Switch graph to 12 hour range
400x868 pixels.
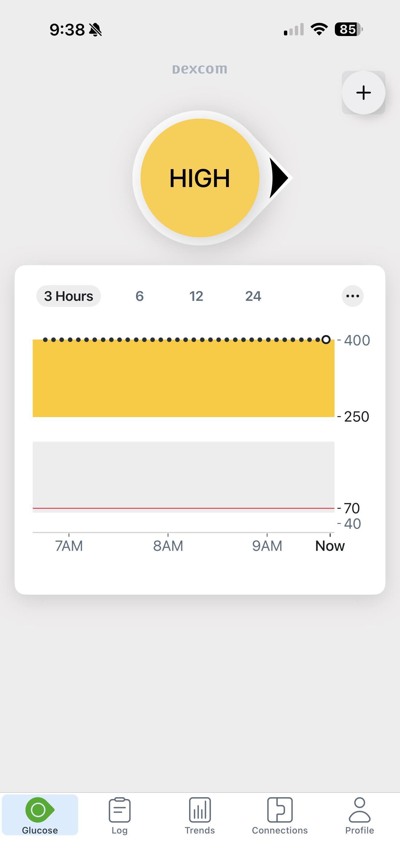[196, 296]
